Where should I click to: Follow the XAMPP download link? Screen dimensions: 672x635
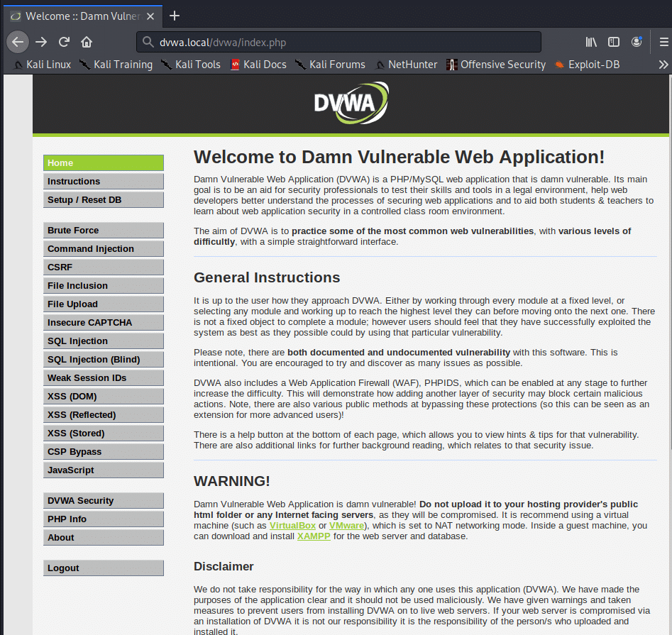click(x=314, y=536)
